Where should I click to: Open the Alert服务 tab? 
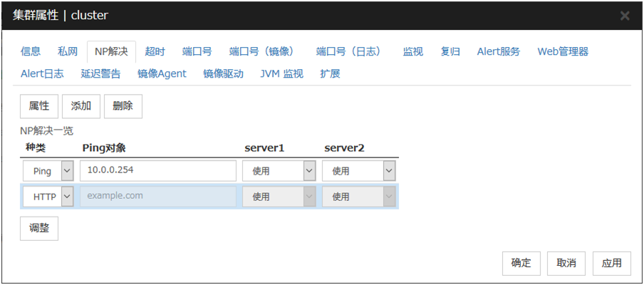pos(498,51)
